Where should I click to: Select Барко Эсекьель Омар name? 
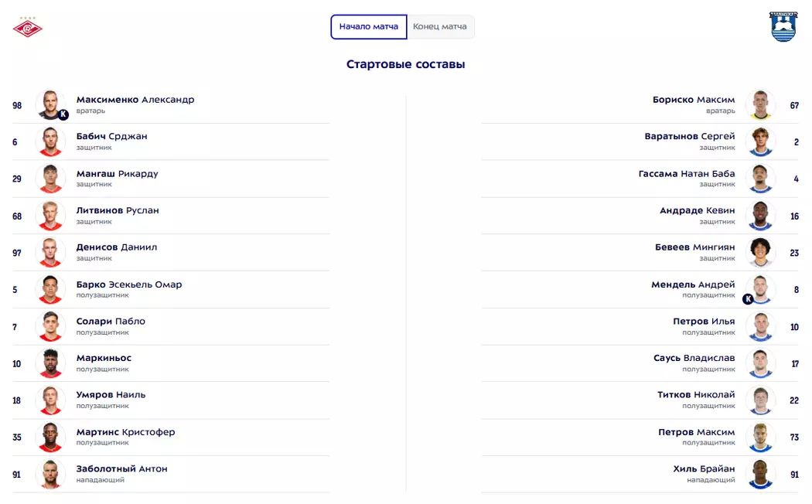[x=129, y=284]
